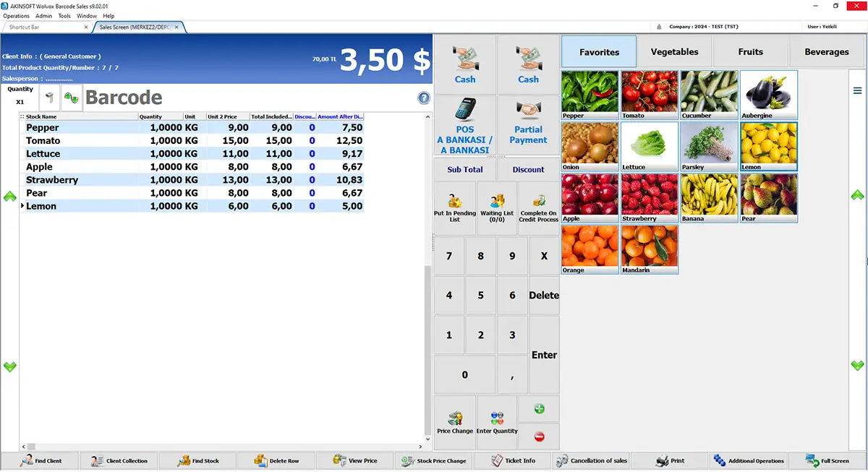Choose the Partial Payment handshake button
This screenshot has width=868, height=472.
(528, 125)
